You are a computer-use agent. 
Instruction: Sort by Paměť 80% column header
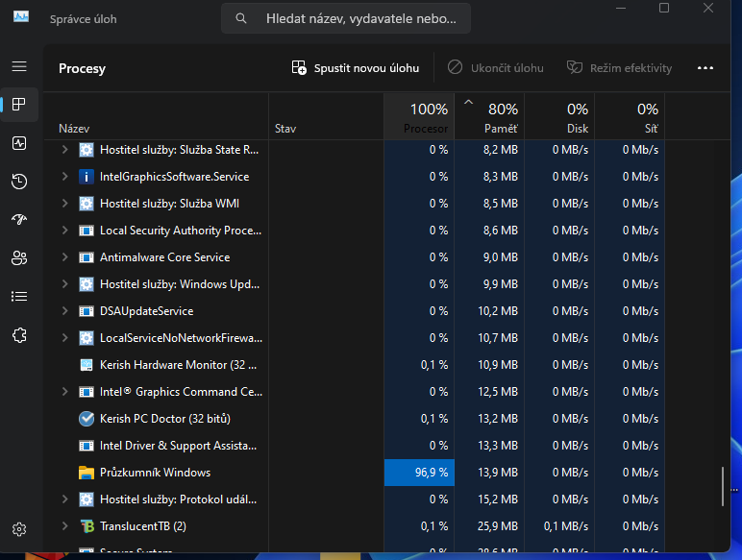489,116
